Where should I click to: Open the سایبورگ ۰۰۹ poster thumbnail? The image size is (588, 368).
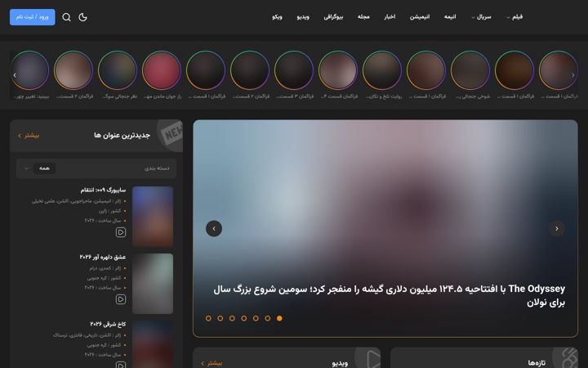[x=153, y=216]
